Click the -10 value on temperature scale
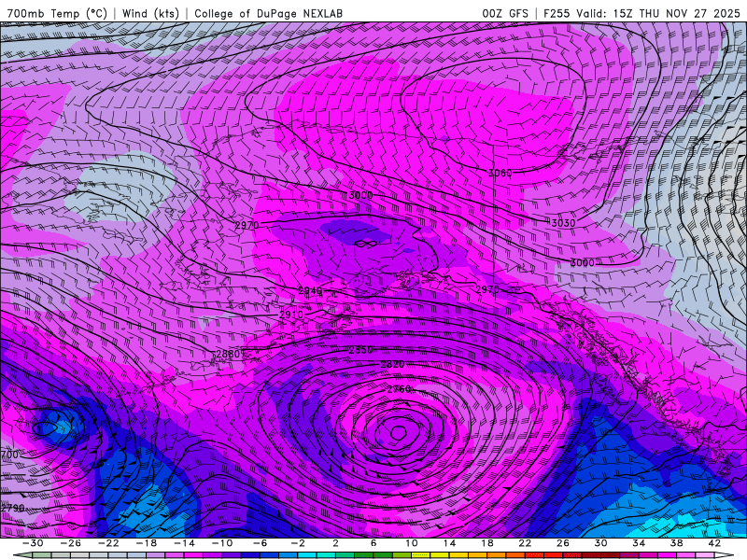Screen dimensions: 747x560 coord(222,543)
